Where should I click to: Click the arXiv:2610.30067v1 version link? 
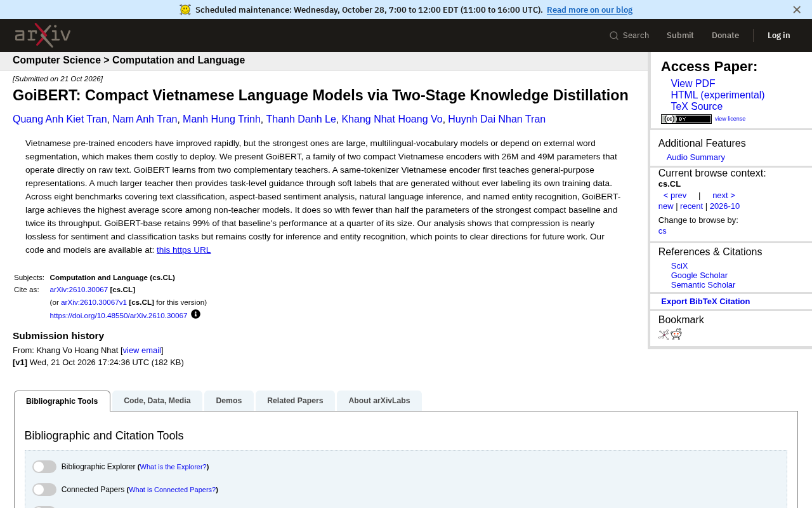94,302
